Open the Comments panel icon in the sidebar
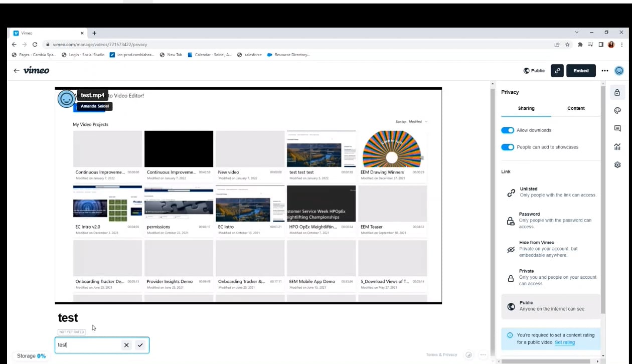Viewport: 632px width, 364px height. click(617, 128)
